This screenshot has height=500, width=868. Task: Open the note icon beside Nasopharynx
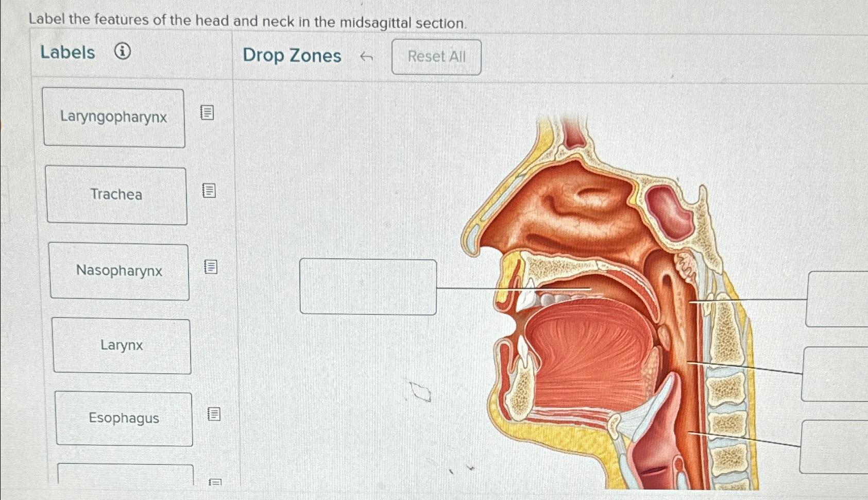point(211,266)
